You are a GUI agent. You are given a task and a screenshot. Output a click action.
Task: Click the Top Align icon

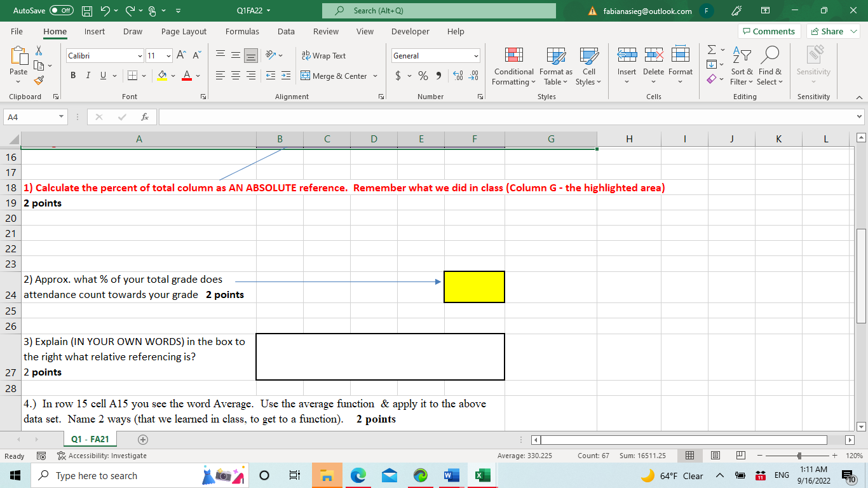(x=220, y=56)
